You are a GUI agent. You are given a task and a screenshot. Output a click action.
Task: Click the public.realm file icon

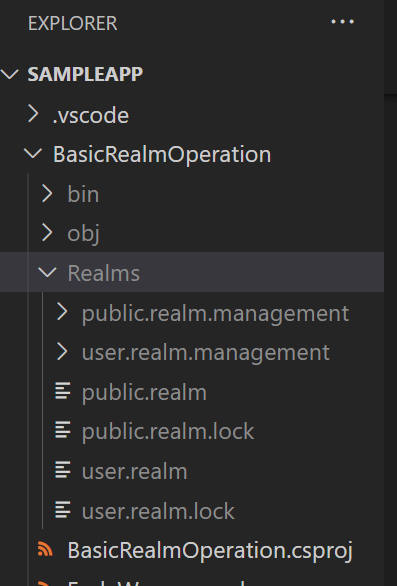(63, 391)
